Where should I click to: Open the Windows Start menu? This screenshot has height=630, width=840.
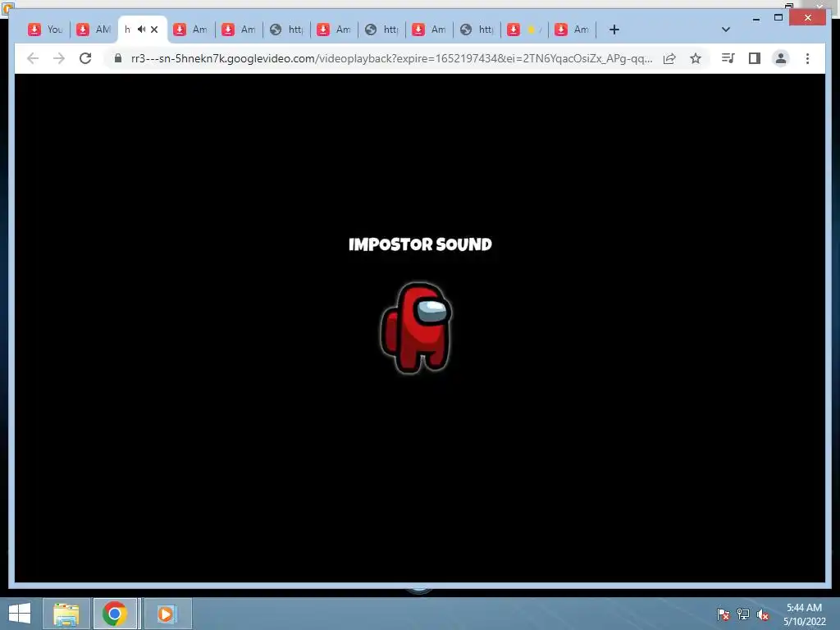20,614
